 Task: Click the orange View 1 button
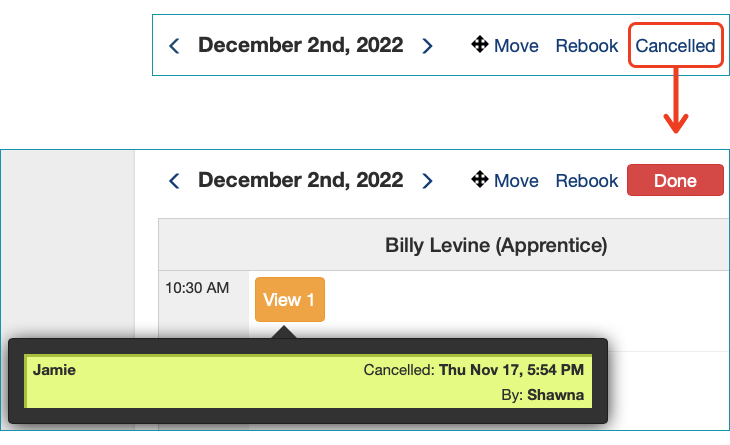click(x=290, y=299)
